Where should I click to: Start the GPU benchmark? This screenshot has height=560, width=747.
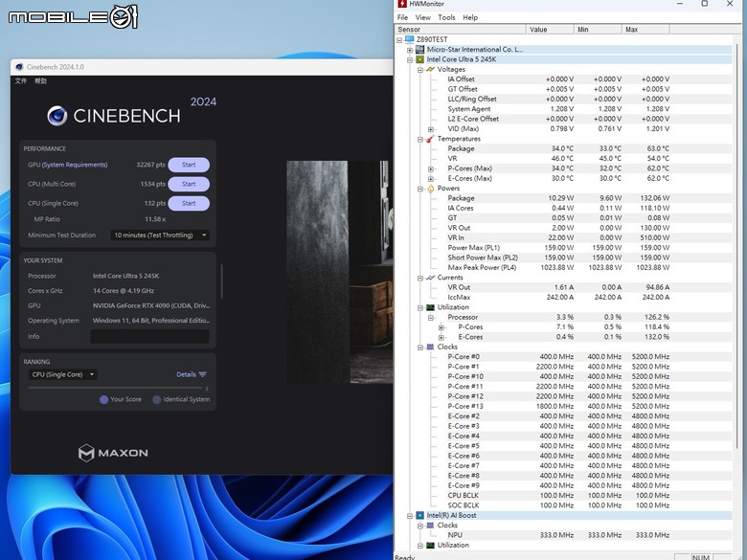[189, 165]
